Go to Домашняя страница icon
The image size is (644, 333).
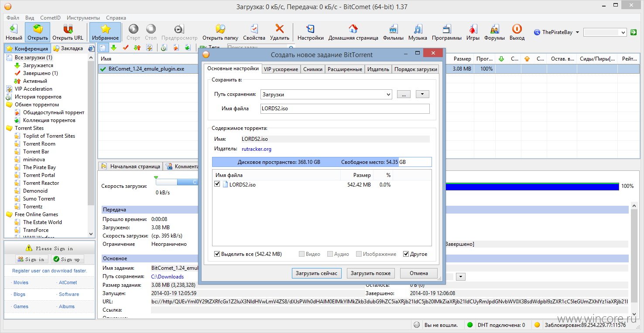click(353, 29)
